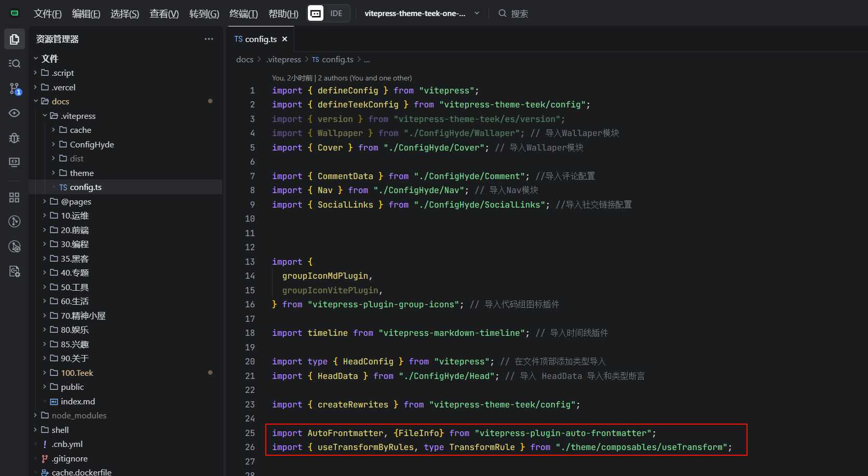Click the git blame authors annotation line
868x476 pixels.
tap(342, 78)
